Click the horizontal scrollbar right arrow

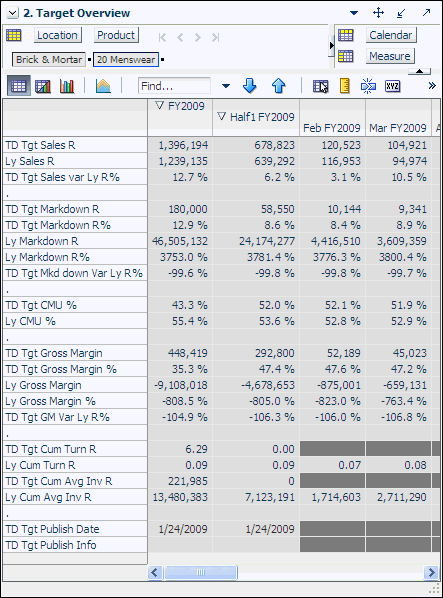point(431,572)
